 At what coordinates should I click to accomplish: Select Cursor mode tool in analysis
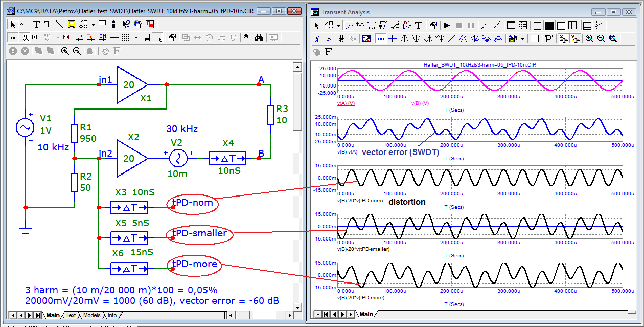coord(360,26)
